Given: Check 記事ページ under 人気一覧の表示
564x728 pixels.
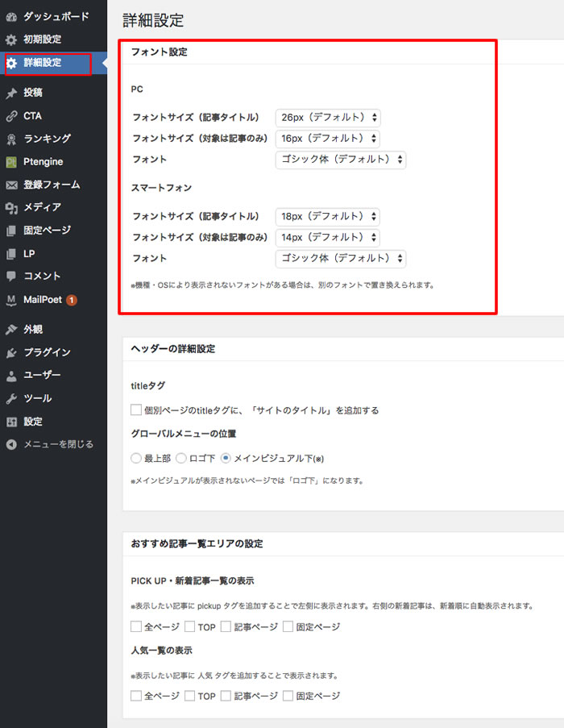Looking at the screenshot, I should point(226,696).
